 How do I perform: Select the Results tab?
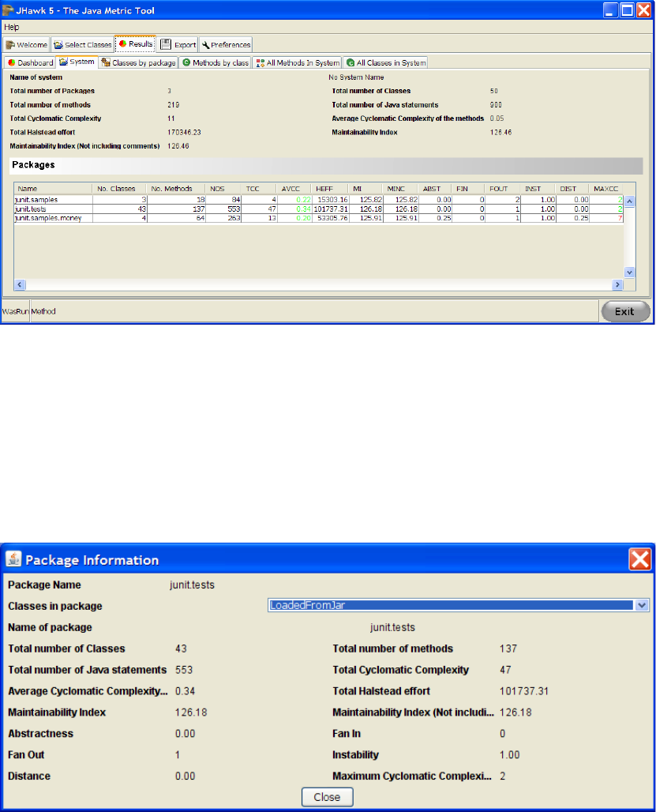click(x=136, y=44)
